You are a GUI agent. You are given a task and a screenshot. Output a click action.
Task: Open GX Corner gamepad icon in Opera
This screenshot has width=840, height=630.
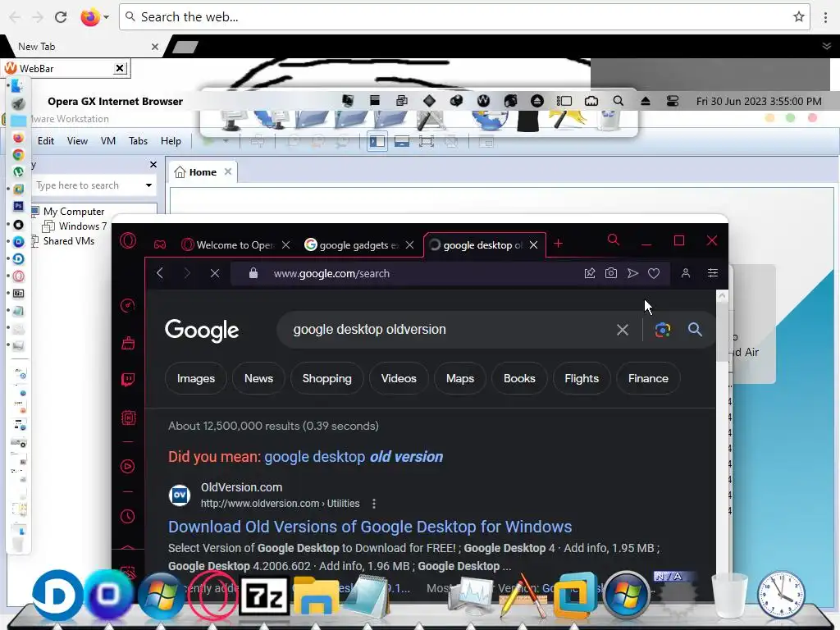pos(160,244)
